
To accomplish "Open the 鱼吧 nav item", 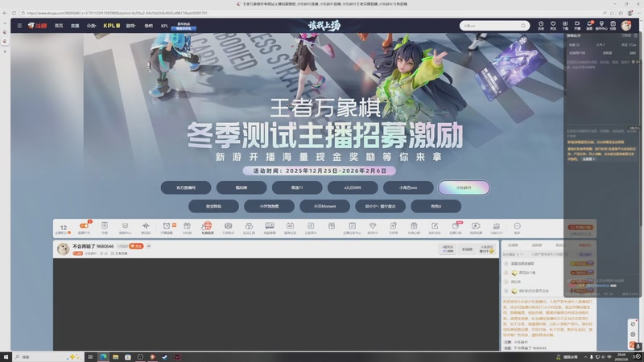I will 149,26.
